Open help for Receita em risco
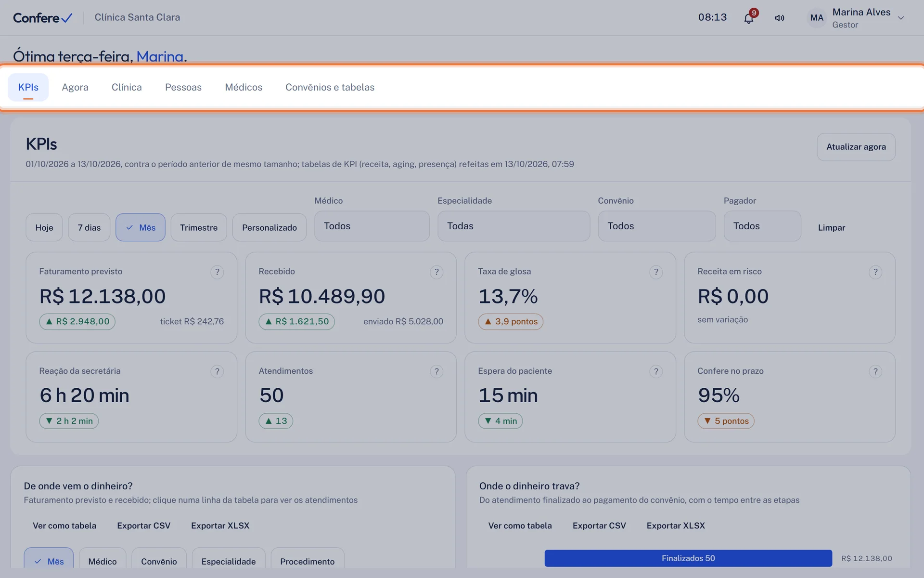 click(875, 272)
